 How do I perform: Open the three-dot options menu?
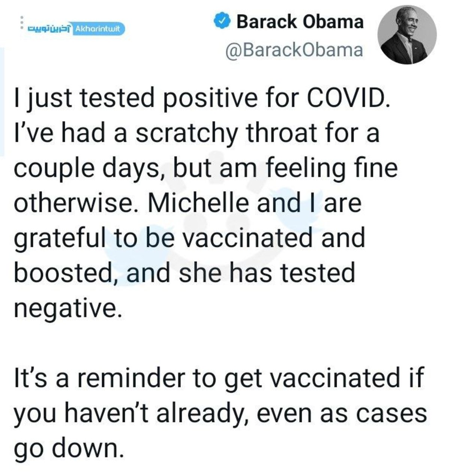(x=22, y=23)
